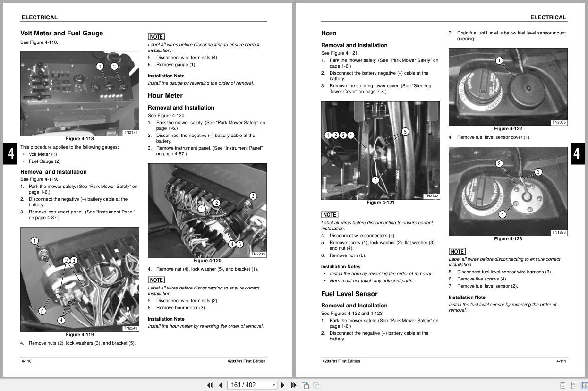This screenshot has height=391, width=588.
Task: Click Figure 4-121 horn photo
Action: [381, 150]
